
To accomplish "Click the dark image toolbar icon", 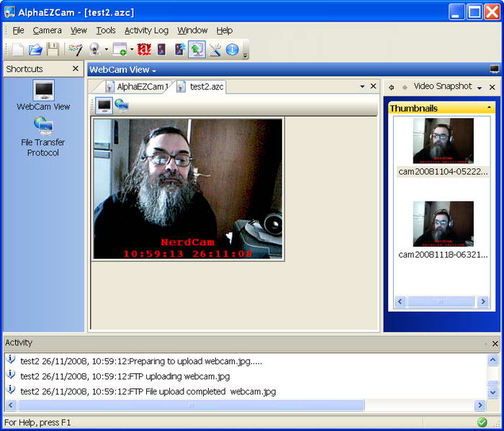I will tap(161, 50).
